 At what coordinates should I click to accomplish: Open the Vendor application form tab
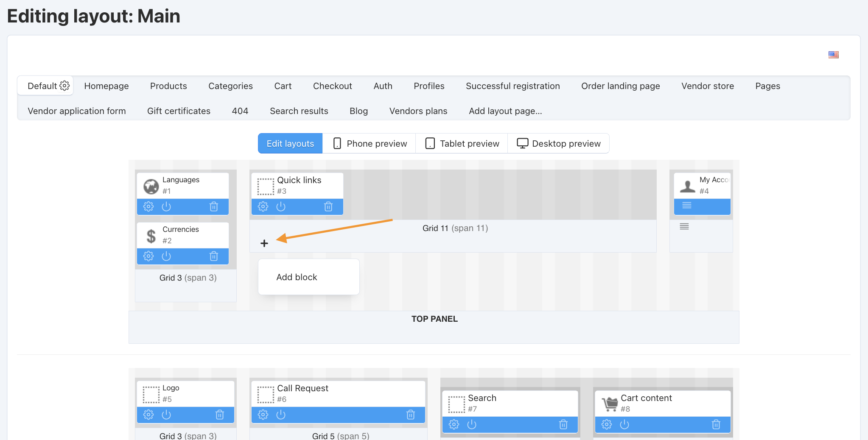click(77, 111)
